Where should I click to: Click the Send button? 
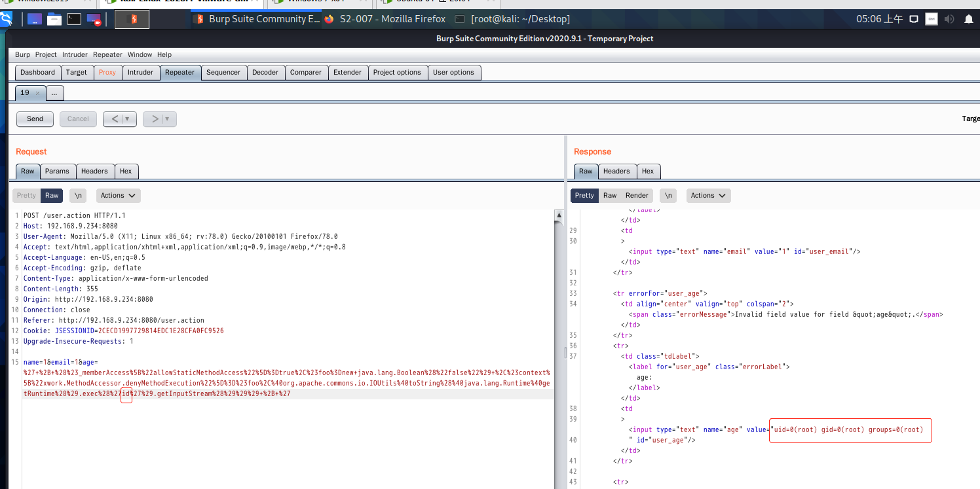coord(35,118)
